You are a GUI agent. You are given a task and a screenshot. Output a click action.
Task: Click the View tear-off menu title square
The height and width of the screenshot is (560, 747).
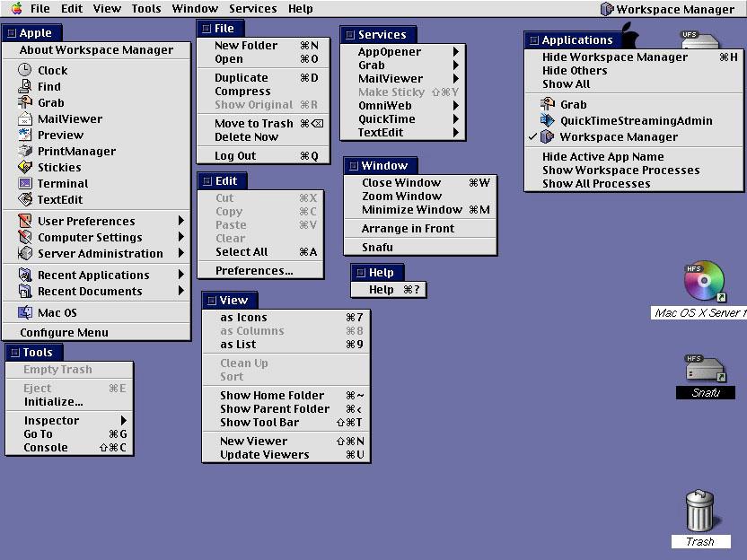[x=212, y=301]
